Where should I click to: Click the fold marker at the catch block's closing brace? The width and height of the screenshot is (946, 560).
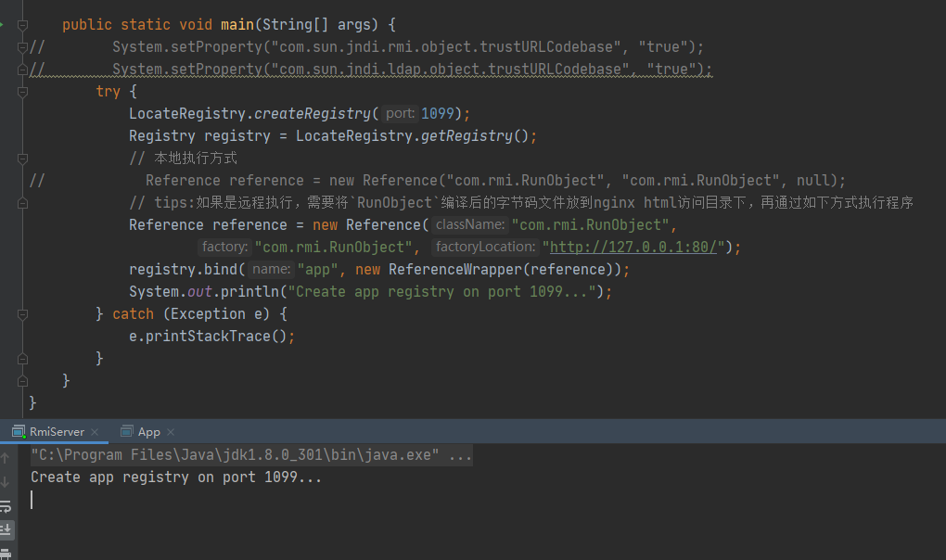pos(22,359)
